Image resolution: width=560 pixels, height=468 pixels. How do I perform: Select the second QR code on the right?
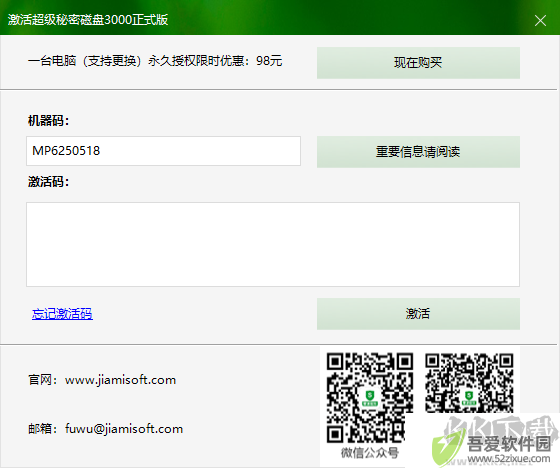[x=469, y=384]
